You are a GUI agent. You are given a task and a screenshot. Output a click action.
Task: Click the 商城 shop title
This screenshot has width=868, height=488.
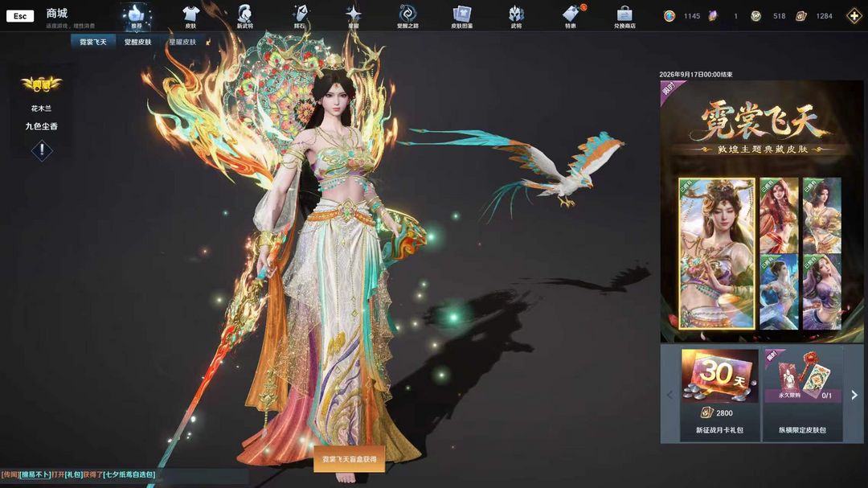tap(57, 13)
